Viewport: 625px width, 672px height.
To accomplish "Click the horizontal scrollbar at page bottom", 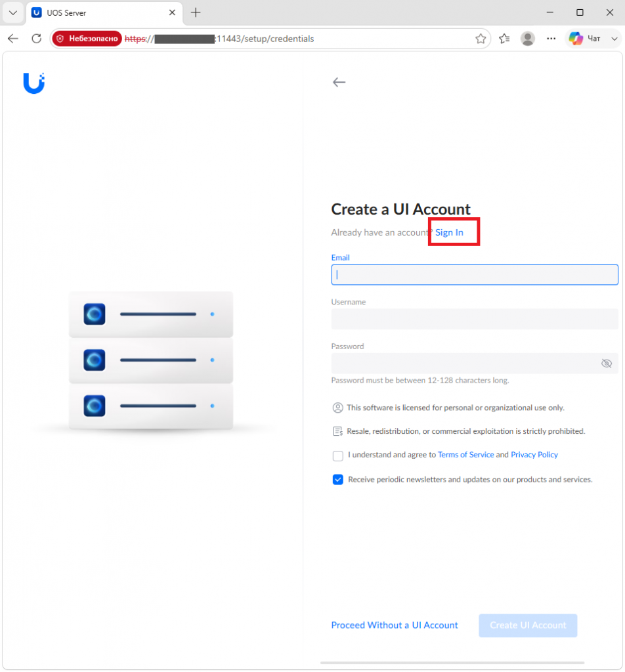I will point(452,663).
